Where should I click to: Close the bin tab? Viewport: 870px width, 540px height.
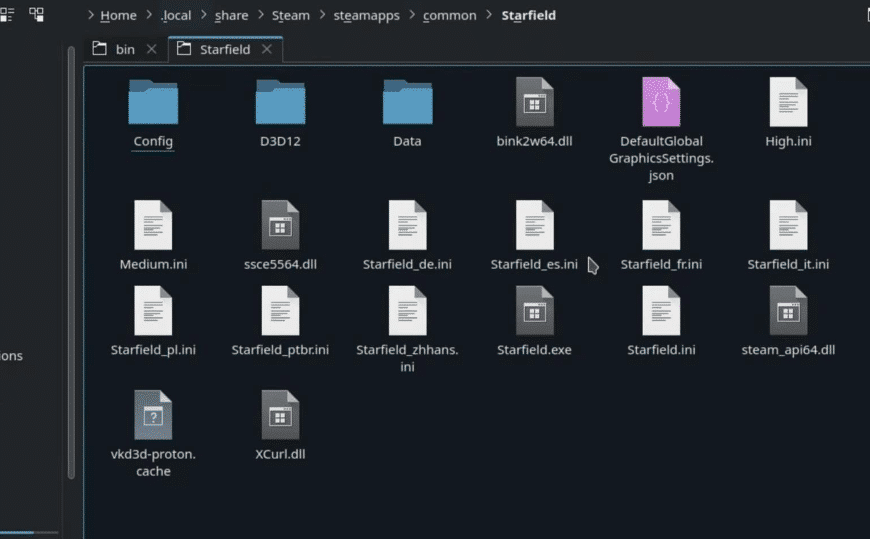pos(151,49)
